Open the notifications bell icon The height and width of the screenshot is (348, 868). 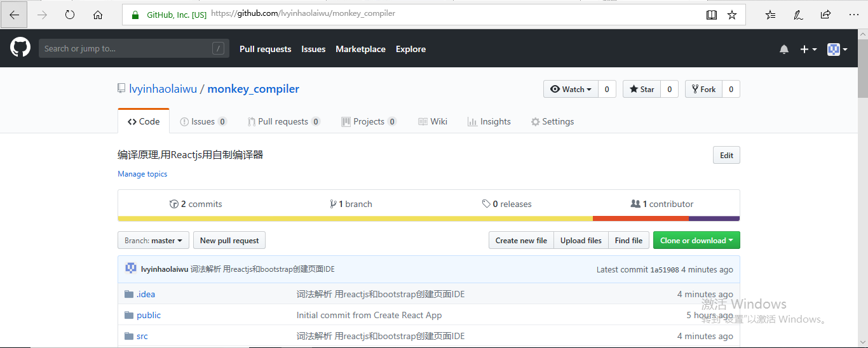(x=784, y=49)
